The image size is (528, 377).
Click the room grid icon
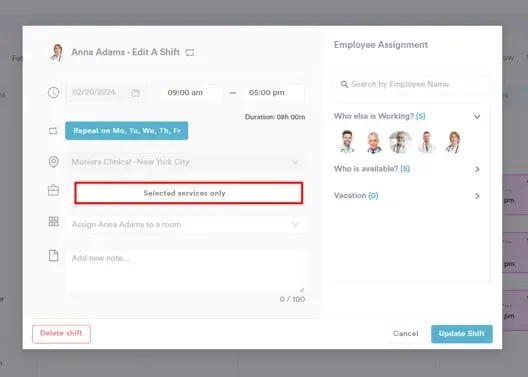pos(54,221)
